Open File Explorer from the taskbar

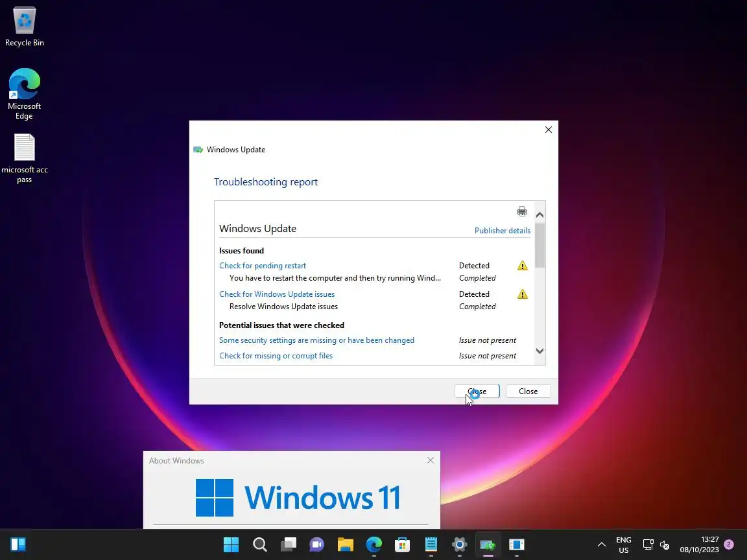[x=346, y=544]
